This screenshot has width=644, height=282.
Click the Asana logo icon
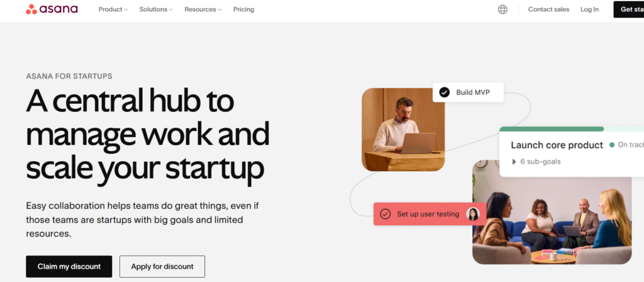tap(31, 9)
